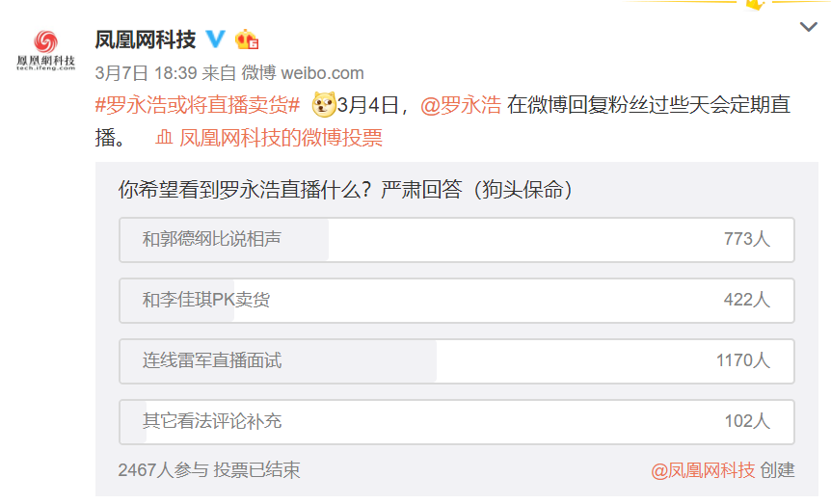Open 凤凰网科技的微博投票 link

(x=281, y=138)
